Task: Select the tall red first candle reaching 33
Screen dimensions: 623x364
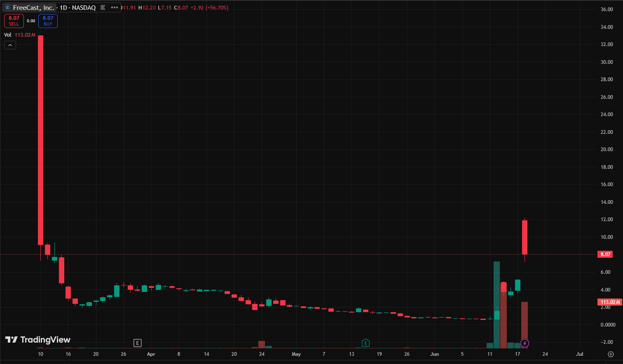Action: coord(40,140)
